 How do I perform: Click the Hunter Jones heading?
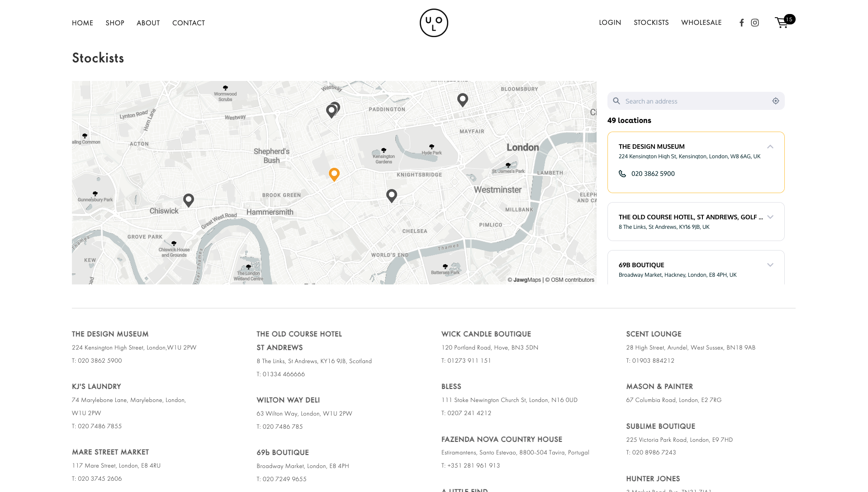click(653, 478)
